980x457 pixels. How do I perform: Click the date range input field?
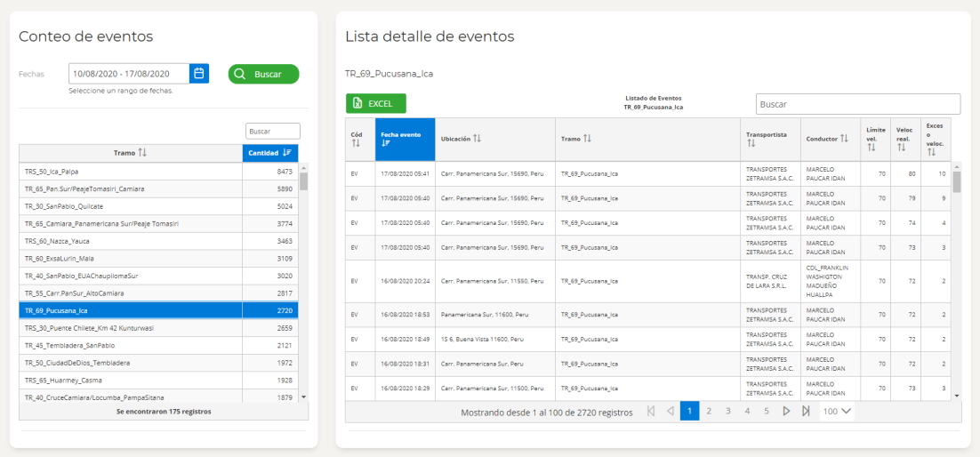click(x=129, y=74)
